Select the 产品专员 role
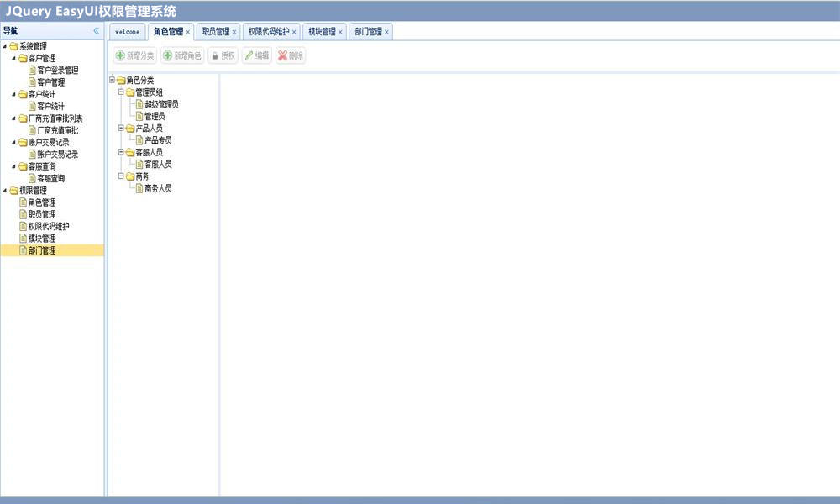Image resolution: width=840 pixels, height=504 pixels. pos(158,140)
